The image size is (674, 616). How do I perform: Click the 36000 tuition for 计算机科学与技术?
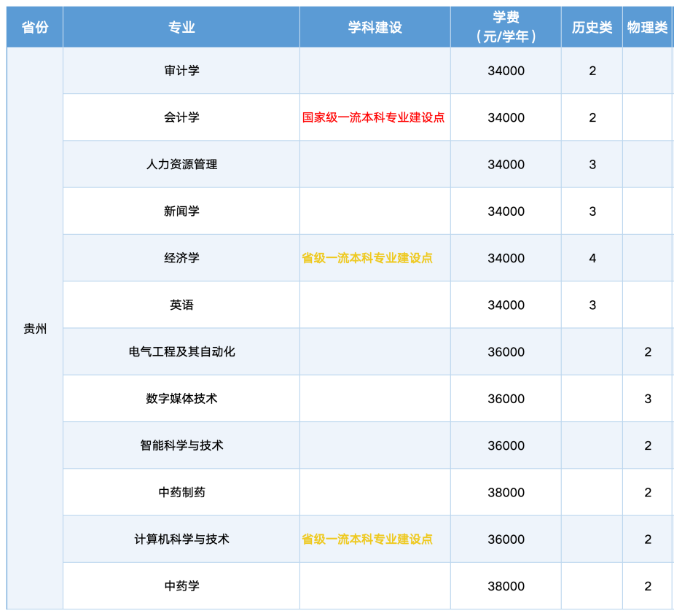pos(506,539)
